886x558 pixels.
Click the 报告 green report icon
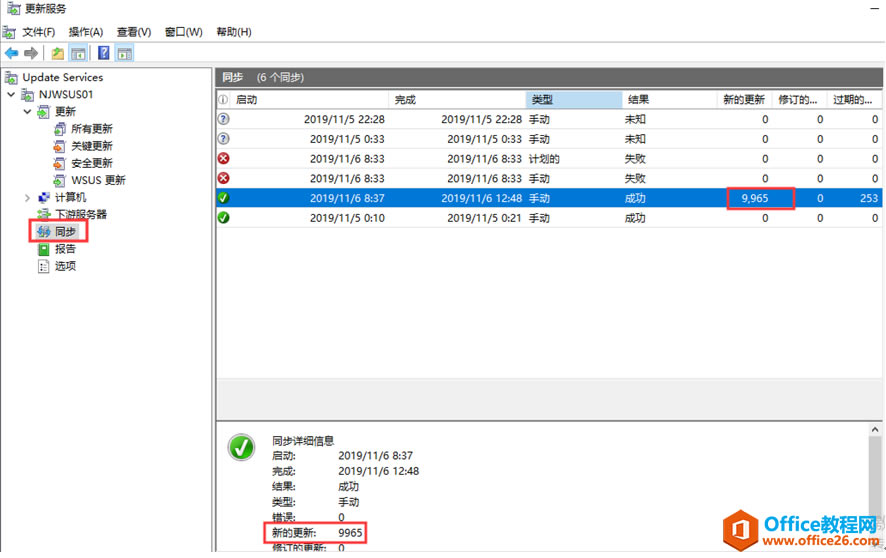(44, 249)
